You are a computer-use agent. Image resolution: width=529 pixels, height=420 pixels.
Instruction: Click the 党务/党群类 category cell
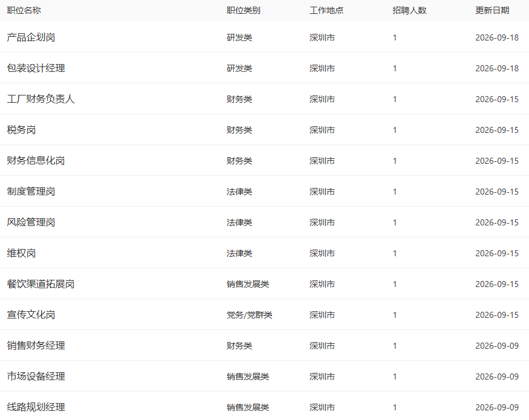point(250,315)
